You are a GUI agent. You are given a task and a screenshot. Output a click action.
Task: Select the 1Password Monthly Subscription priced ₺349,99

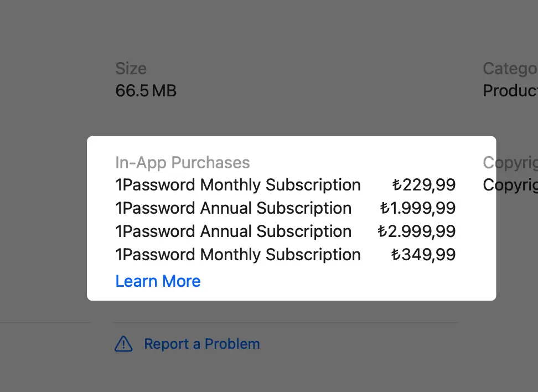(x=238, y=255)
